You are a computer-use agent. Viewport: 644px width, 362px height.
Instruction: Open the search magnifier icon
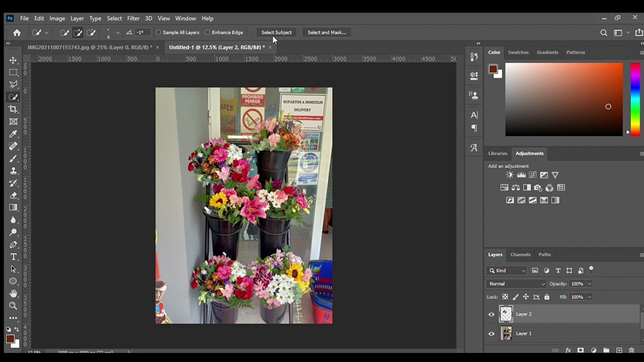(604, 33)
